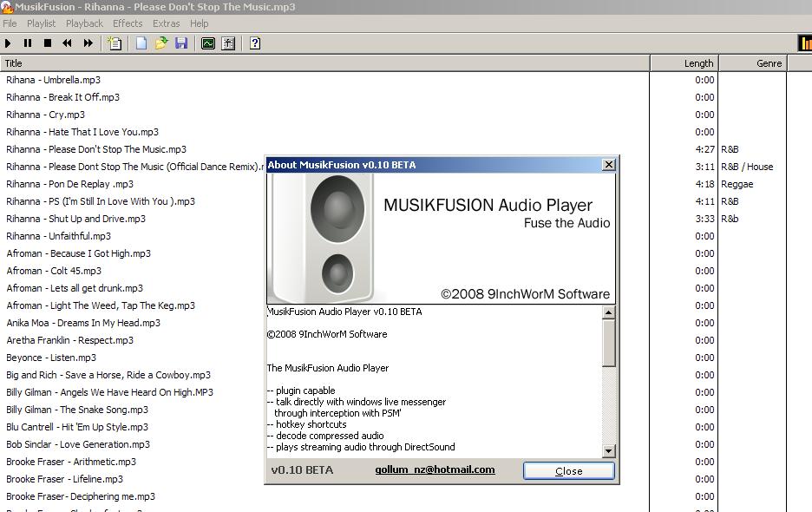Select 'Bob Sinclar - Love Generation.mp3'
The width and height of the screenshot is (812, 512).
[x=78, y=444]
